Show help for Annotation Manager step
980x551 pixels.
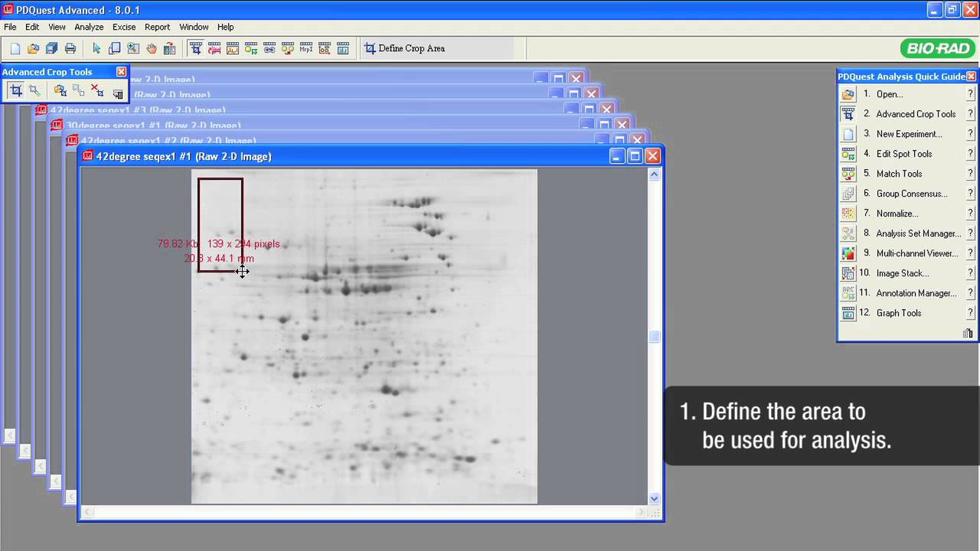(970, 293)
